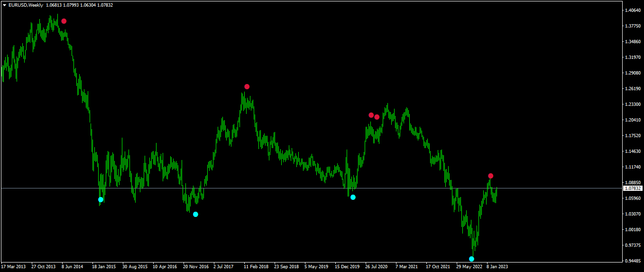Select the red marker at the Jan 2023 high
Image resolution: width=644 pixels, height=272 pixels.
pos(491,176)
